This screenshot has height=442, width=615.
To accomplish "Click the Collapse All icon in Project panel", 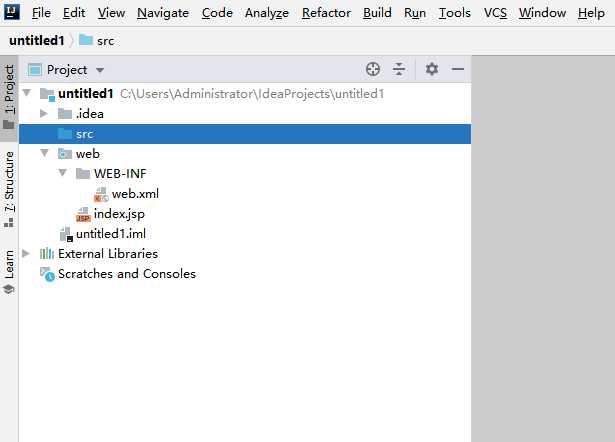I will point(399,69).
